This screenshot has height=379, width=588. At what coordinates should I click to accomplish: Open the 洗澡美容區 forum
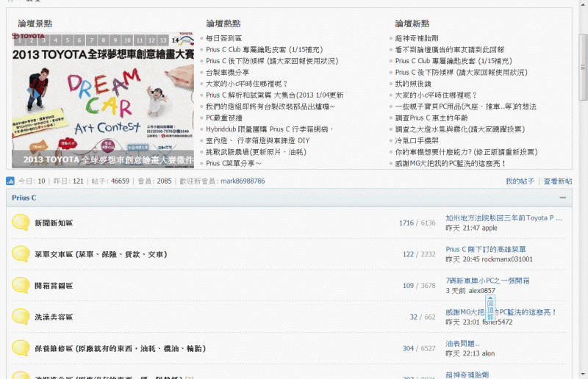coord(54,317)
